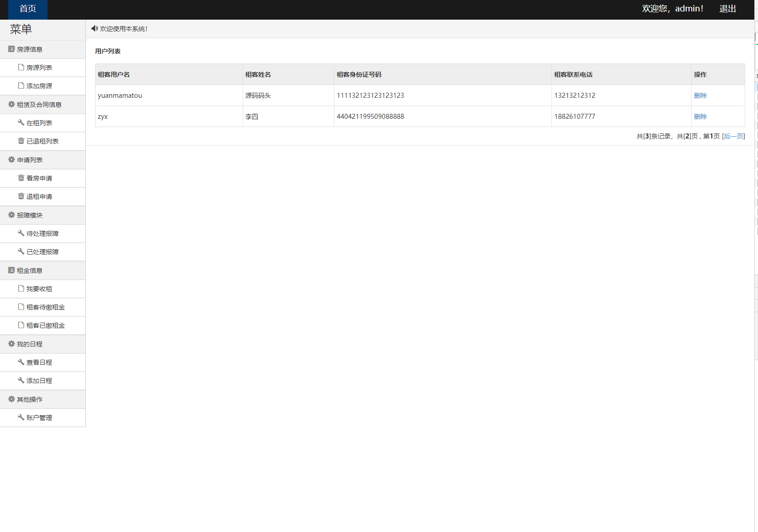Open 退租申请 from the sidebar

pyautogui.click(x=42, y=197)
